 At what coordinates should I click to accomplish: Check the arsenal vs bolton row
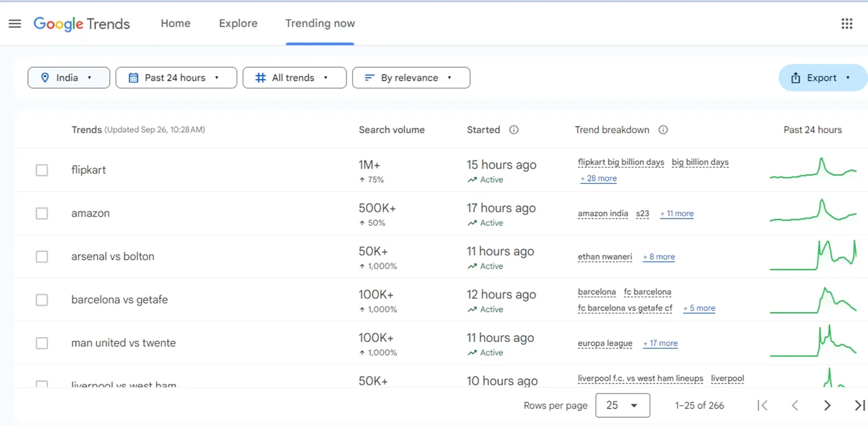42,257
